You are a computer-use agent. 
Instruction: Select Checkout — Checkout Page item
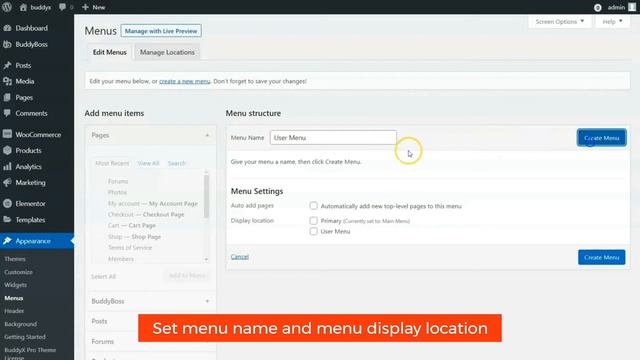click(146, 214)
